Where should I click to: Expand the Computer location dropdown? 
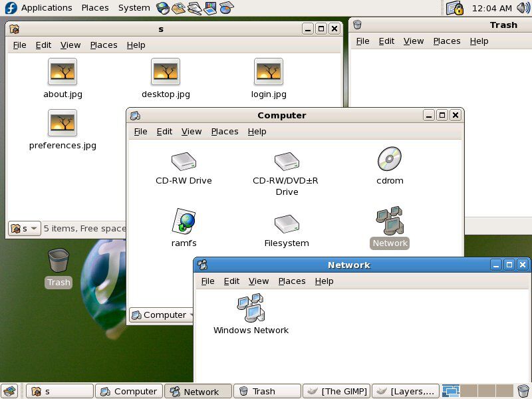[x=163, y=315]
